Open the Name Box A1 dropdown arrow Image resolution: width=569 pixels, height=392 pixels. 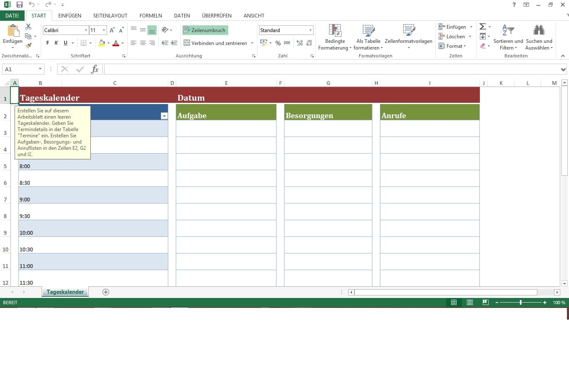40,69
